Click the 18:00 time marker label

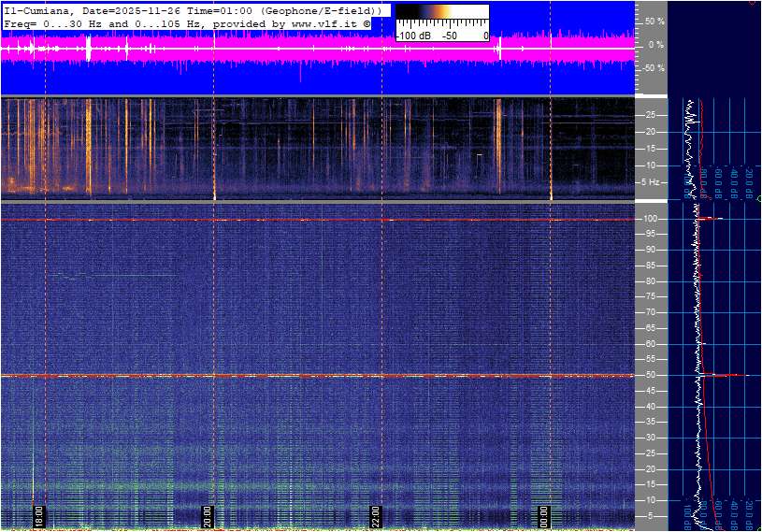click(39, 516)
